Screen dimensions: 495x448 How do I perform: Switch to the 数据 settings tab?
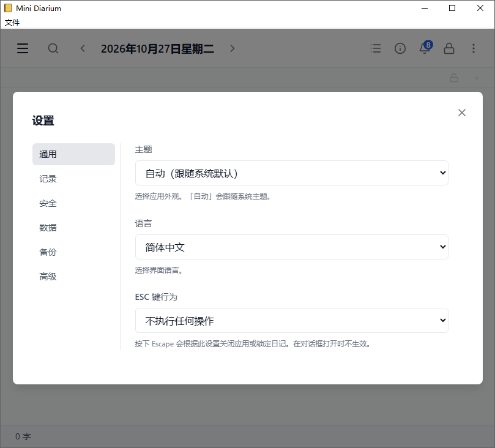(73, 228)
